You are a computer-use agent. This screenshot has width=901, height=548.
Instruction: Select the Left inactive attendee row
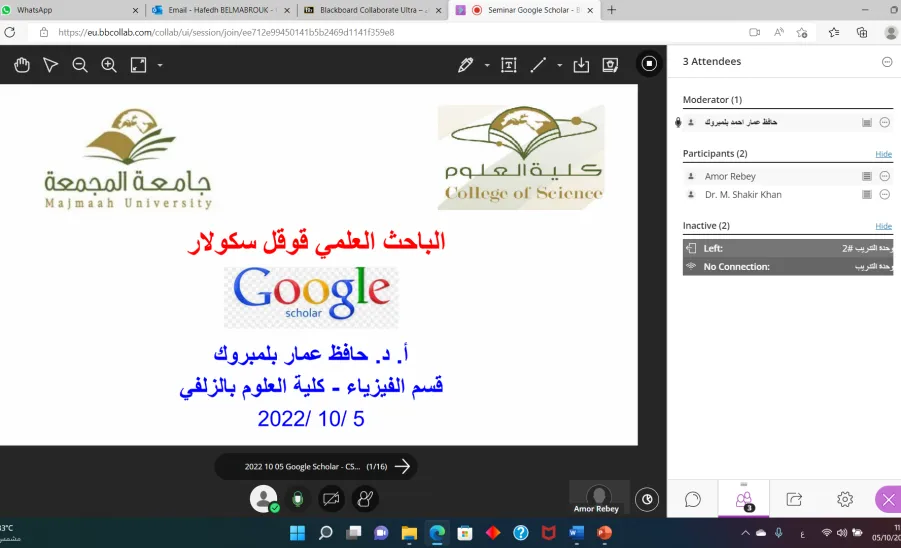[x=788, y=248]
